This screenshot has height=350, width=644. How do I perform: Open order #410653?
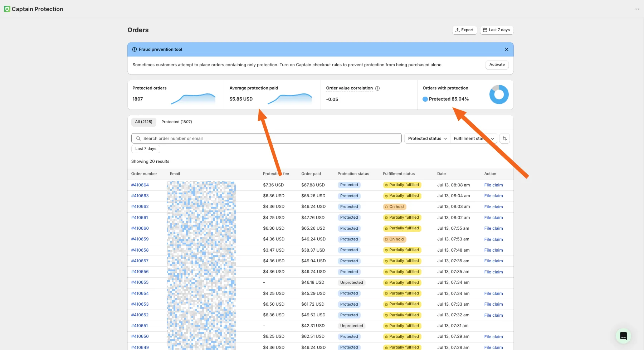(140, 304)
